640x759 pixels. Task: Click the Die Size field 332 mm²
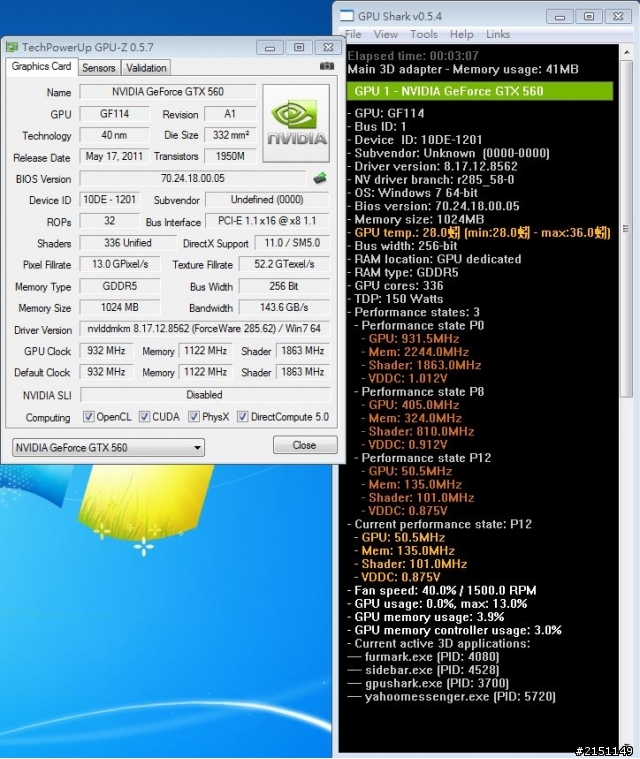pyautogui.click(x=230, y=135)
